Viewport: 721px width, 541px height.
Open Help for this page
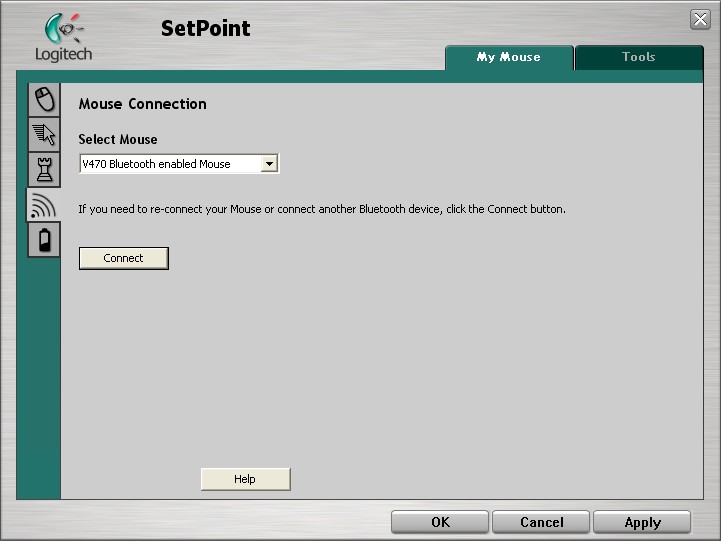coord(246,479)
